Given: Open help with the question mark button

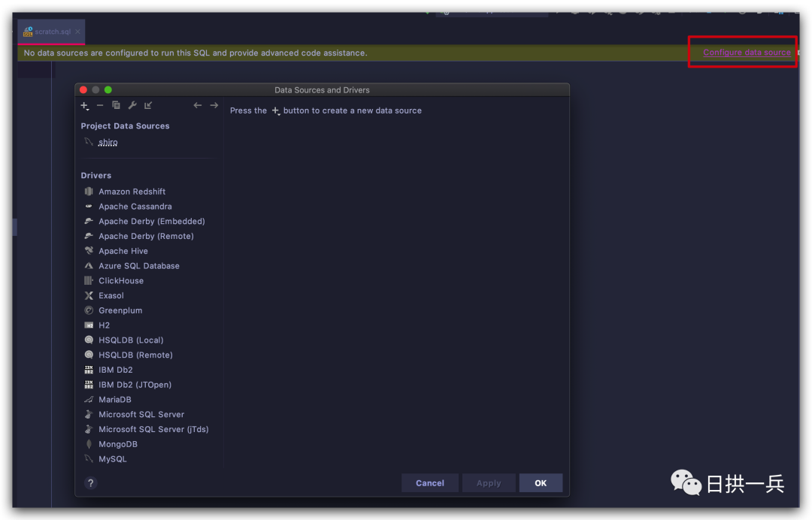Looking at the screenshot, I should pos(91,482).
